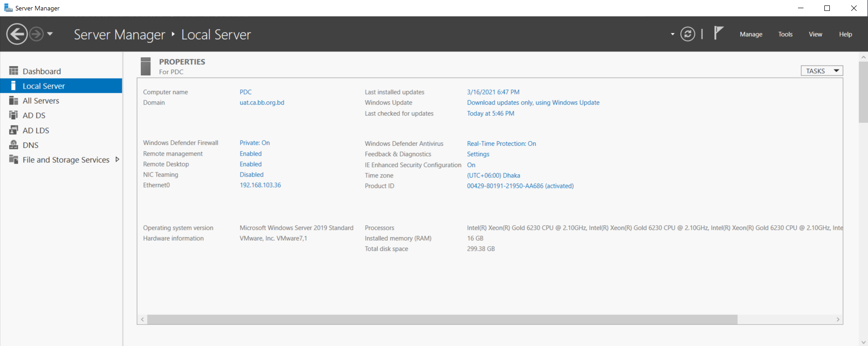Click the properties scroll right arrow

pos(838,320)
